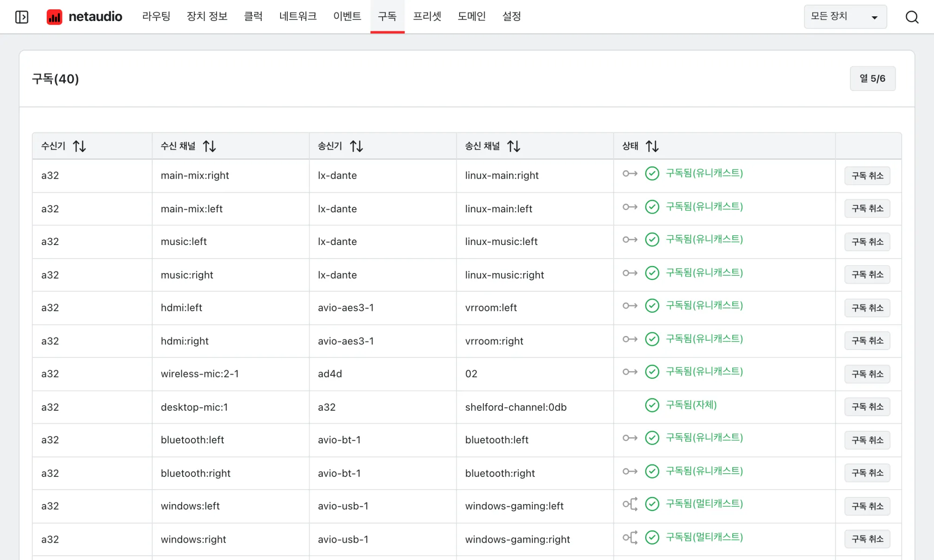Sort by 송신 채널 column arrows

[x=514, y=146]
